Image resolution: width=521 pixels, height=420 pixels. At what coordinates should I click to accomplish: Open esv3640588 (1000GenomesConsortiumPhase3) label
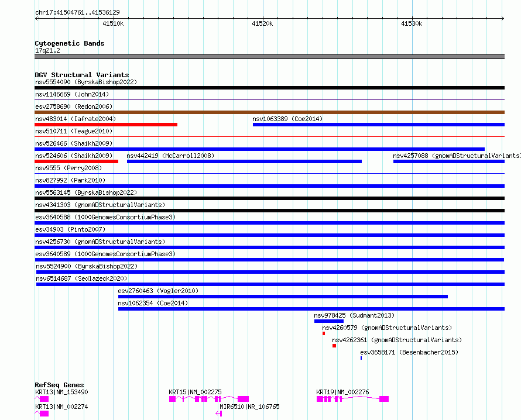coord(105,217)
